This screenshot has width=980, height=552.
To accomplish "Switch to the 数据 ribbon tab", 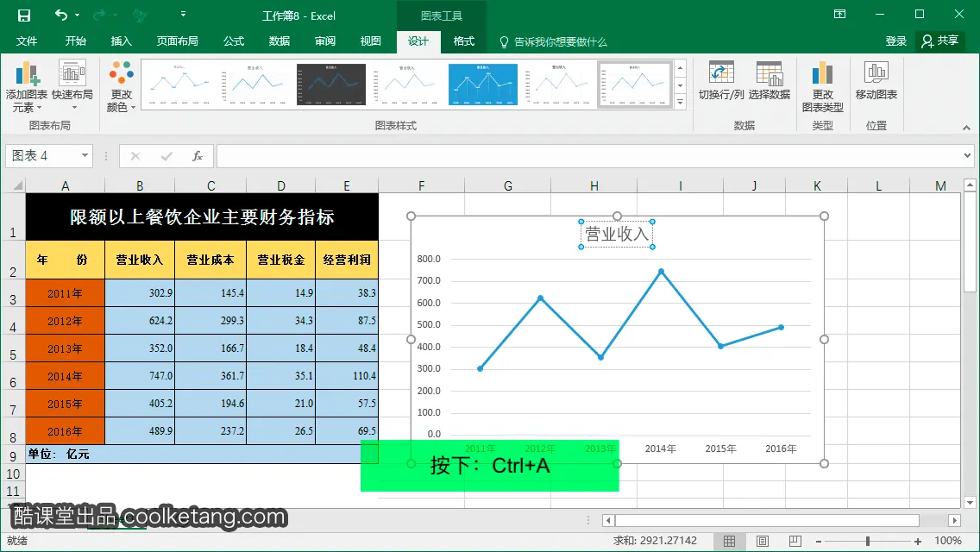I will point(280,41).
